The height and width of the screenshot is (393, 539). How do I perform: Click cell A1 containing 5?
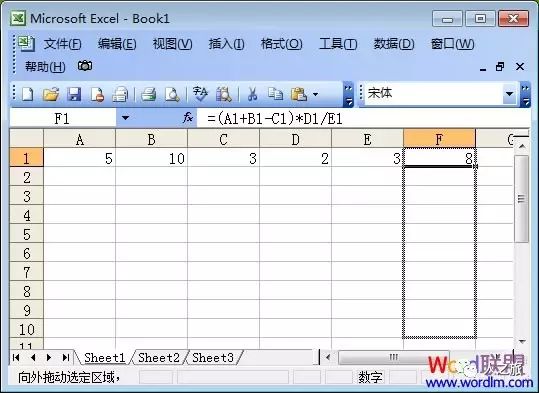[80, 158]
